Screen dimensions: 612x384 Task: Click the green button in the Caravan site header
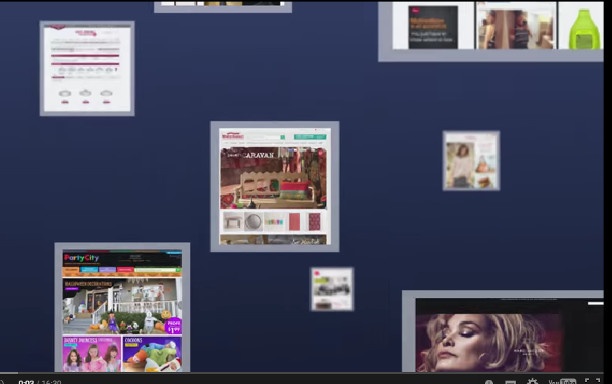click(x=310, y=137)
